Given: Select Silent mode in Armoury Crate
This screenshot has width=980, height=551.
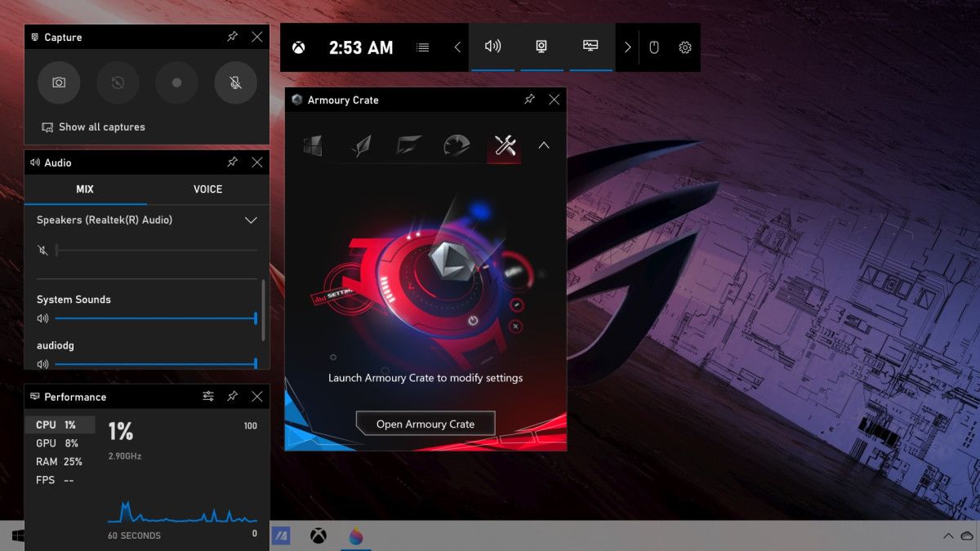Looking at the screenshot, I should 361,145.
